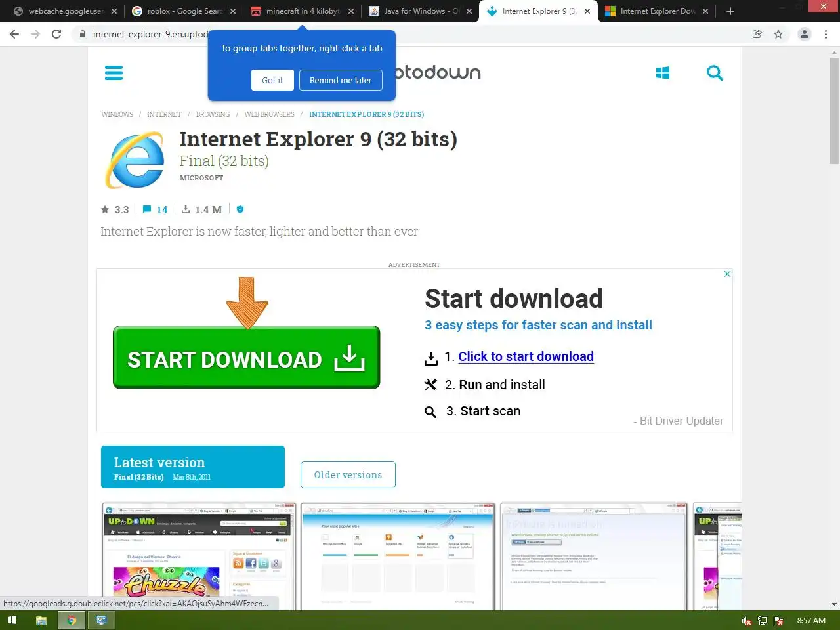Switch to minecraft in 4 kilobytes tab
The height and width of the screenshot is (630, 840).
pyautogui.click(x=302, y=11)
